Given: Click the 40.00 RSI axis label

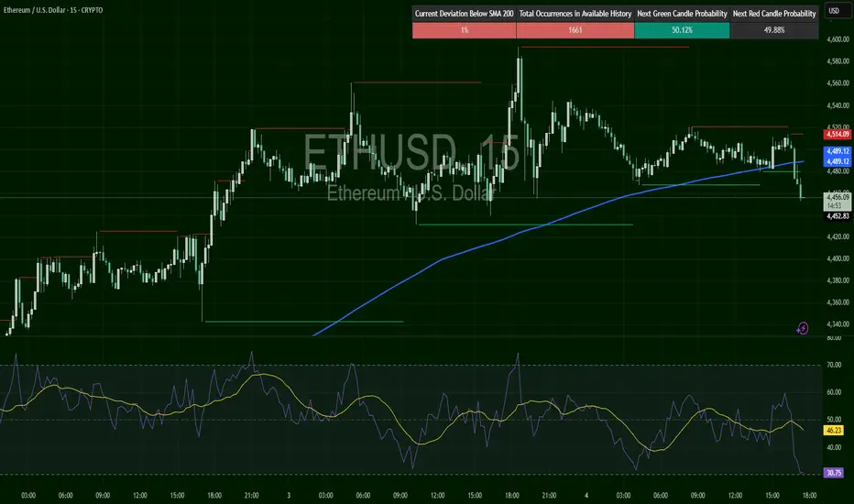Looking at the screenshot, I should 834,447.
